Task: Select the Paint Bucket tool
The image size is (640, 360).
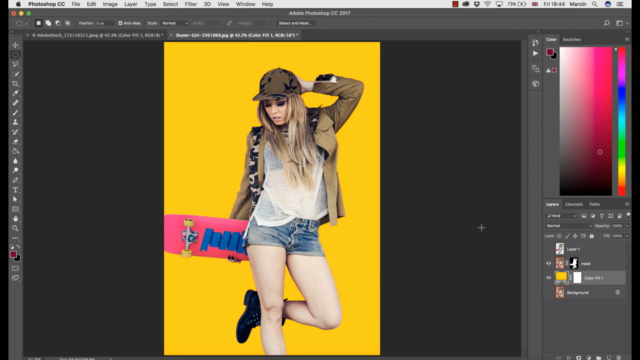Action: click(x=16, y=151)
